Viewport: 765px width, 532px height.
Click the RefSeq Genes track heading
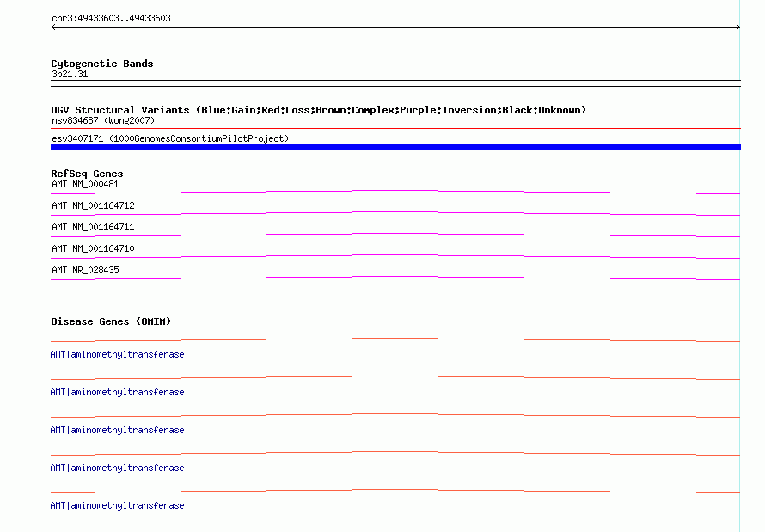tap(87, 174)
